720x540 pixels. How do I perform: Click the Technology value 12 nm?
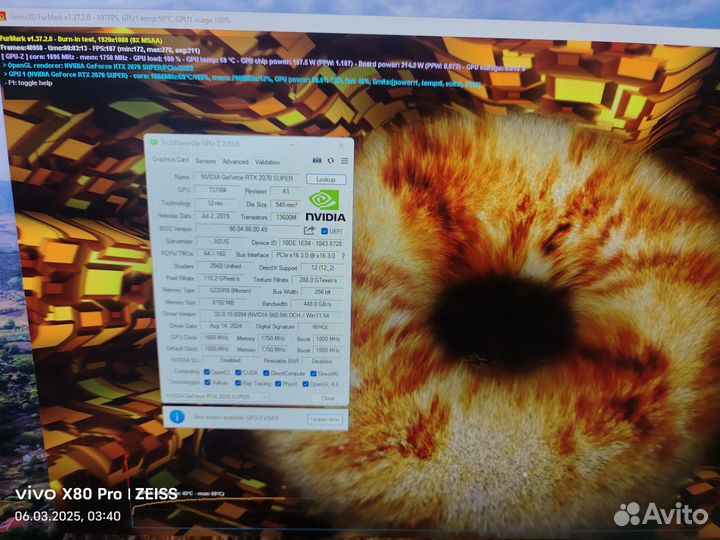click(214, 202)
